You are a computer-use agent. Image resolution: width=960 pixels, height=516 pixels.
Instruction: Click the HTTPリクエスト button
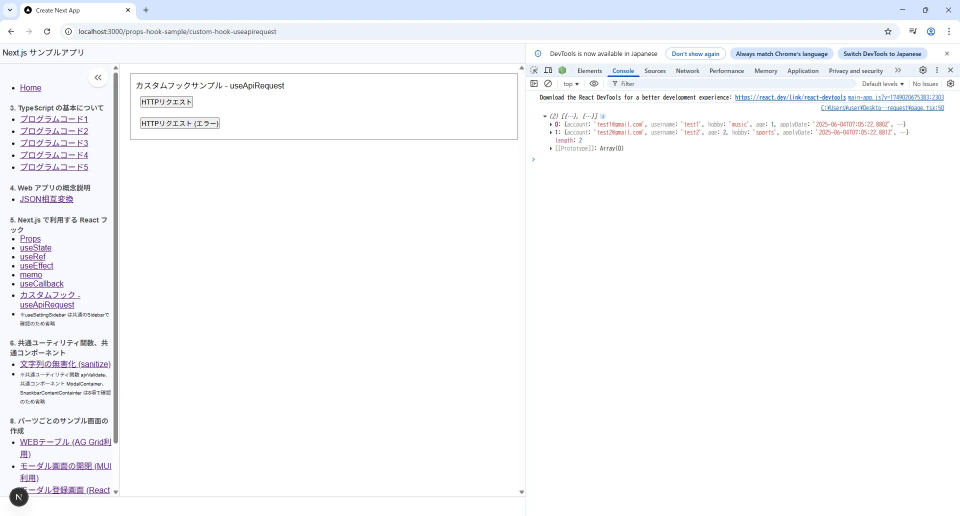pyautogui.click(x=167, y=102)
